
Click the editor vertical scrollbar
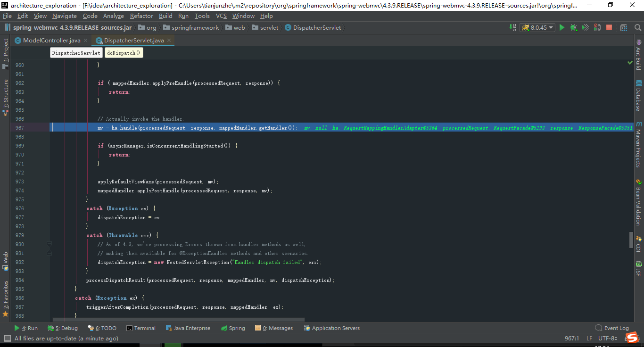632,240
